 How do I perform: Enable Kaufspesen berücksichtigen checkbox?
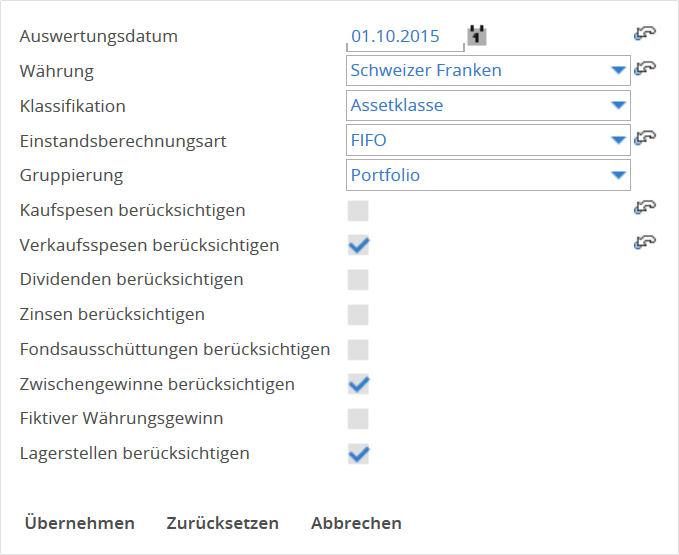click(358, 211)
